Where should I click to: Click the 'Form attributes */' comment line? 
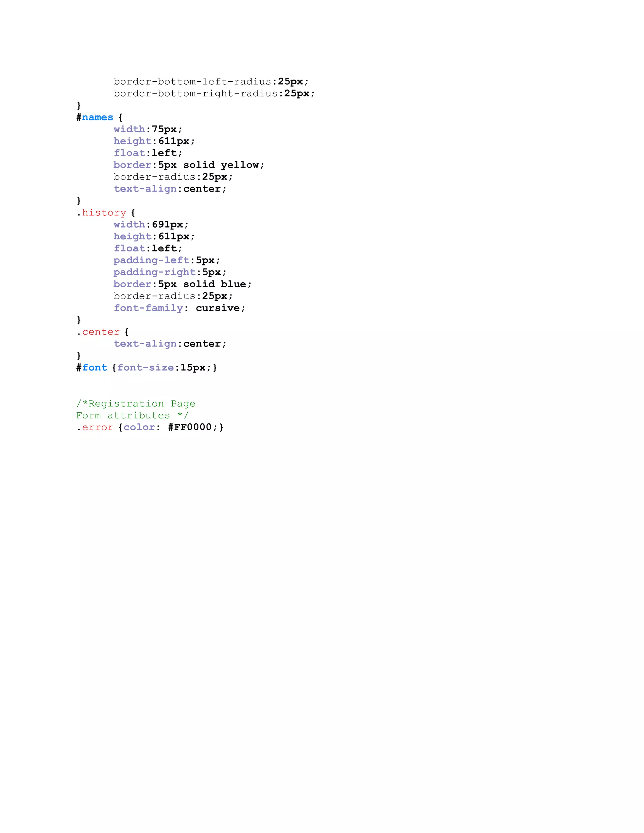[x=132, y=415]
